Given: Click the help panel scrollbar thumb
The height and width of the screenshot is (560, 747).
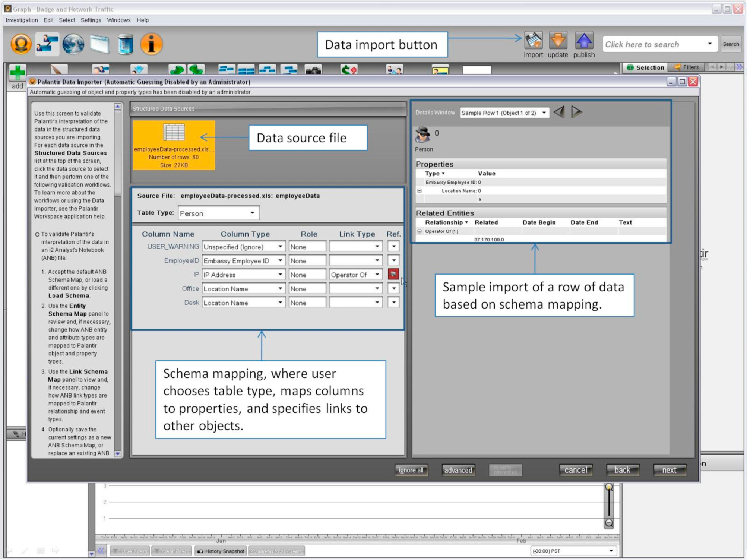Looking at the screenshot, I should click(117, 153).
